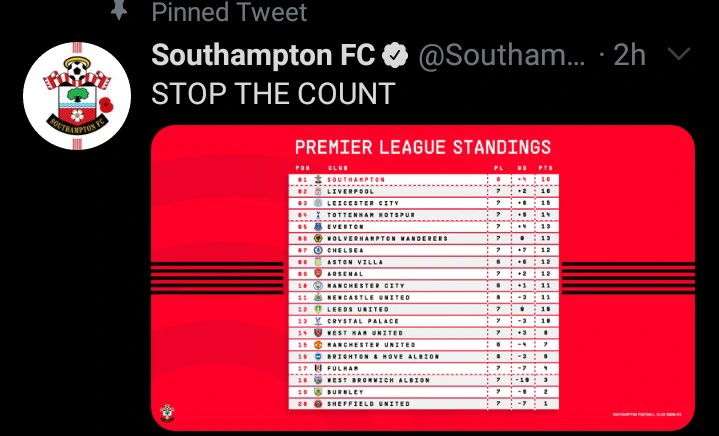
Task: Click the Arsenal crest in row 09
Action: pos(318,274)
